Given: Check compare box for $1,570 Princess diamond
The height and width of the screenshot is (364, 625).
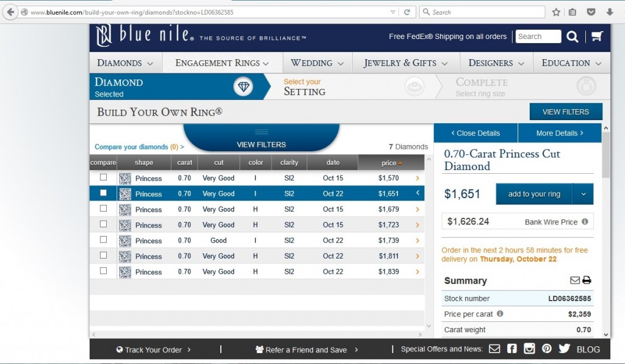Looking at the screenshot, I should [103, 177].
